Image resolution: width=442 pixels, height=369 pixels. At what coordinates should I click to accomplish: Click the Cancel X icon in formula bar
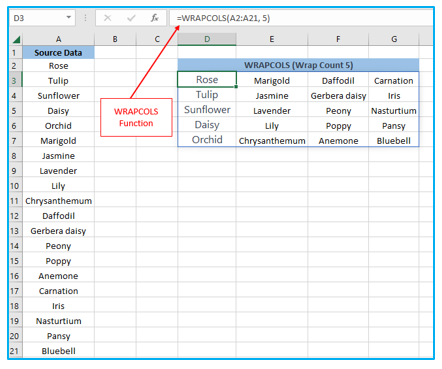tap(108, 18)
